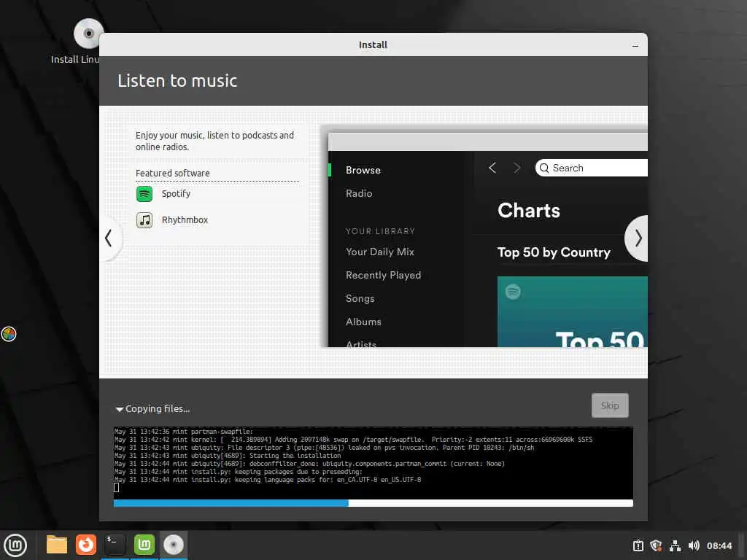This screenshot has width=747, height=560.
Task: Click the 'Enjoy your music' description text
Action: tap(214, 141)
